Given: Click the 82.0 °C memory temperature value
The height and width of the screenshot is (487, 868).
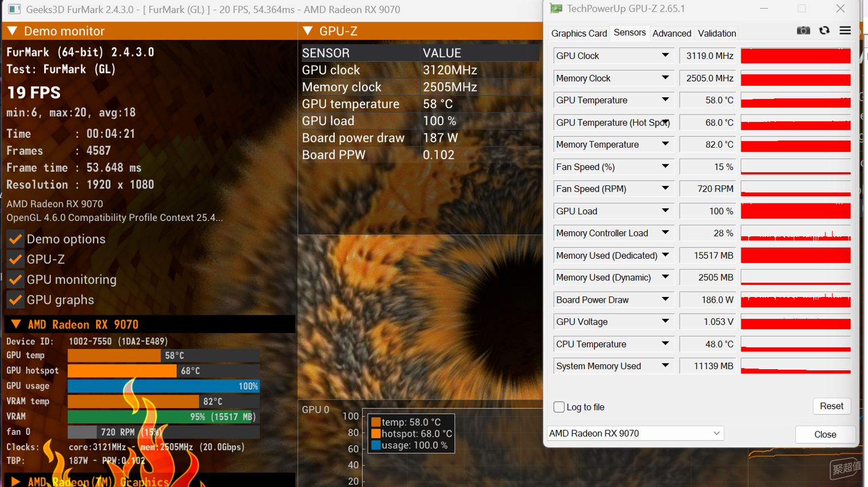Looking at the screenshot, I should [708, 144].
